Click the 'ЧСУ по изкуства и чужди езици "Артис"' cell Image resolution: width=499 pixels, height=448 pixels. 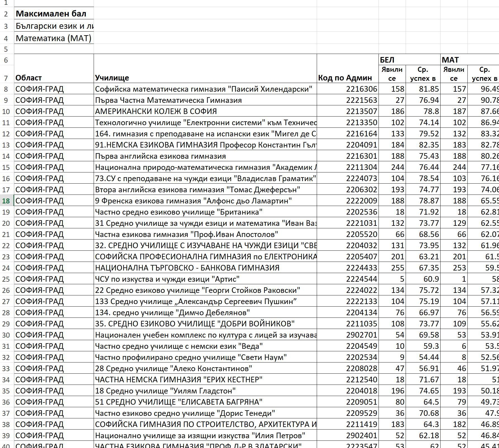[205, 279]
